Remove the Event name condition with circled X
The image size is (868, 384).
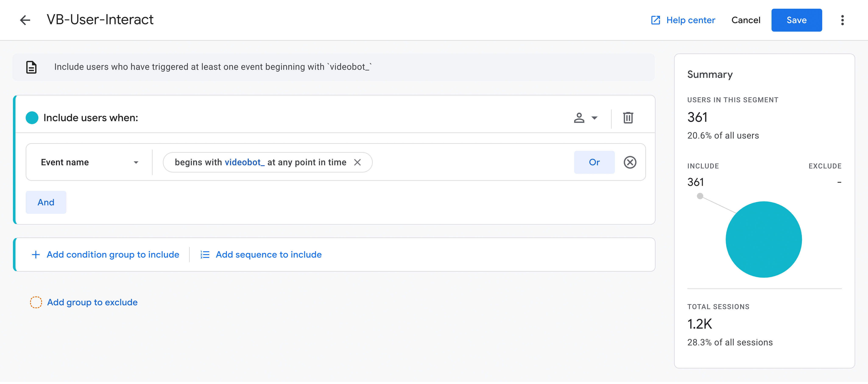[x=630, y=162]
